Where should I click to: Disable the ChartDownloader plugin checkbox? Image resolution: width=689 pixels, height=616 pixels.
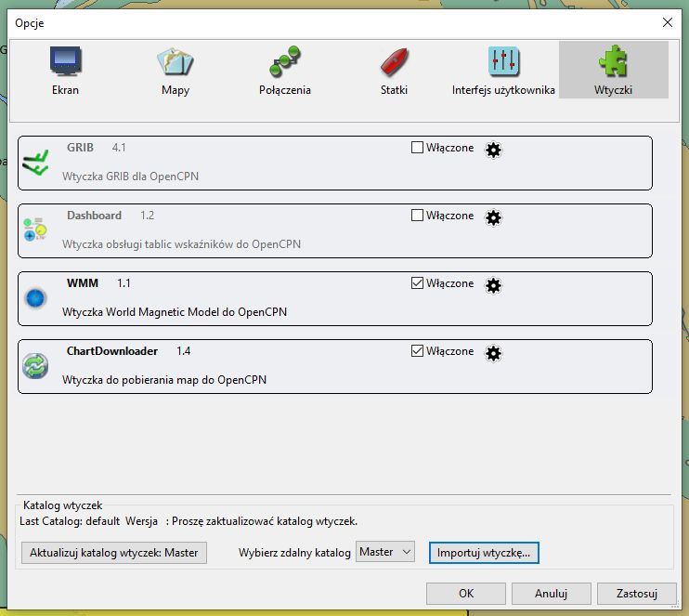[417, 350]
